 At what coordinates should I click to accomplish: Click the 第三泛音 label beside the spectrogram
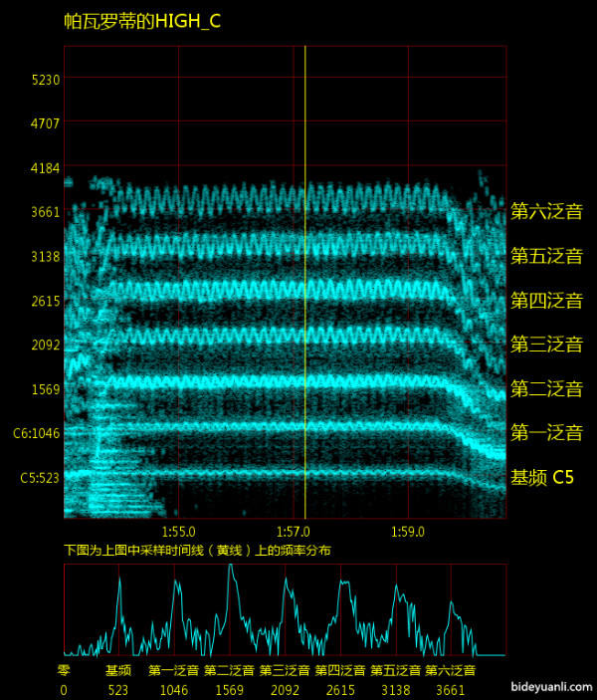(x=546, y=345)
